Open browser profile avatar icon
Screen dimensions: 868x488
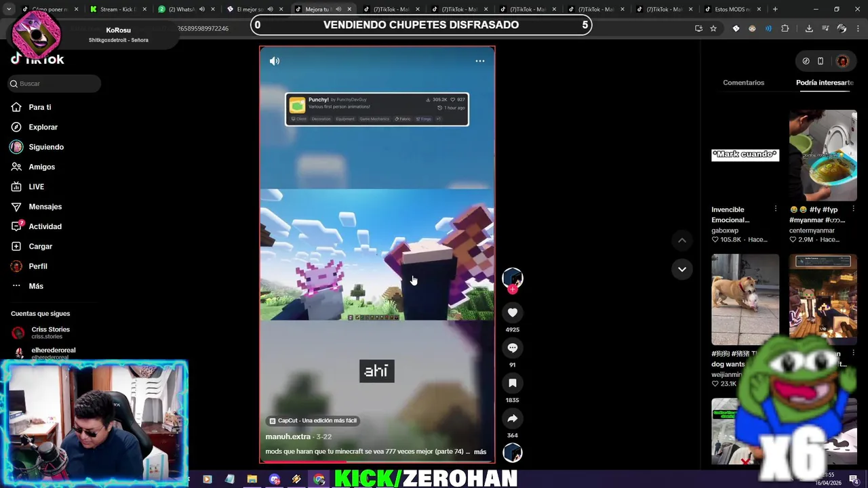click(842, 28)
